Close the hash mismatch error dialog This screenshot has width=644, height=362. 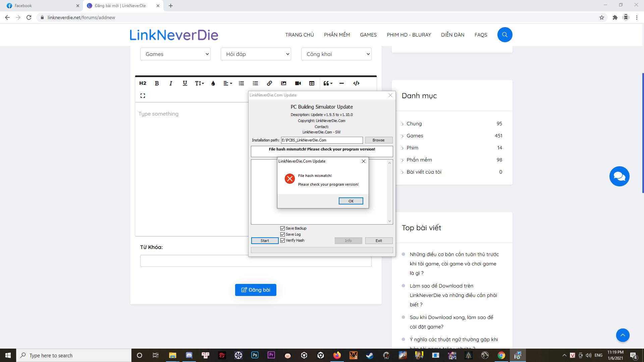point(363,161)
